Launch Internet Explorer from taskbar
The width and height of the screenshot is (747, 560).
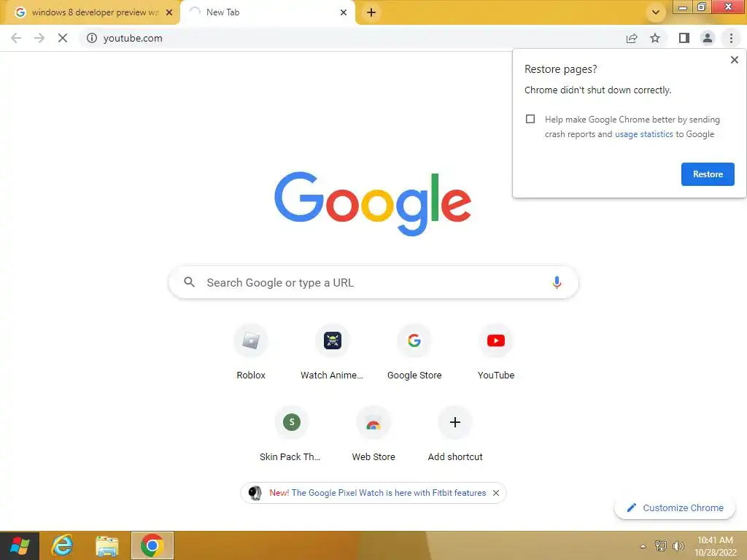62,545
